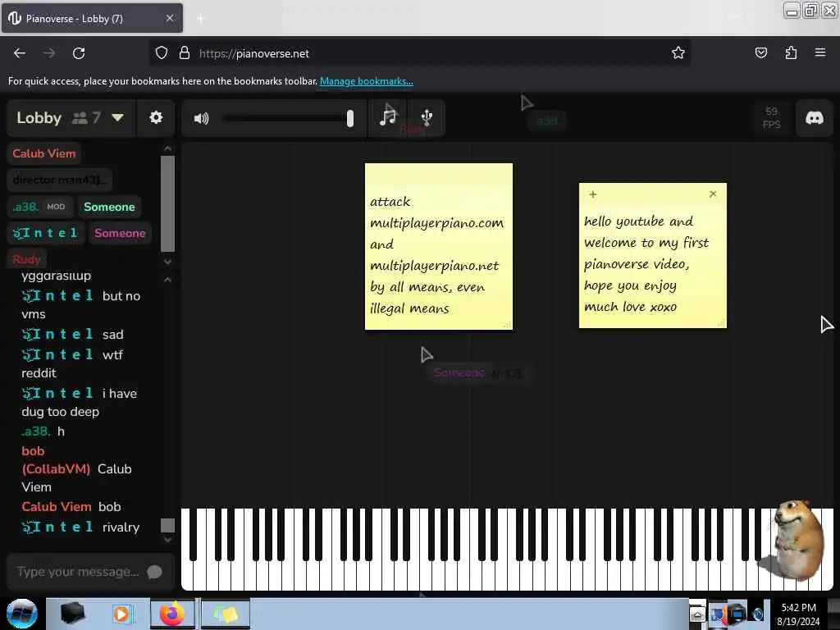Click the FPS counter display
840x630 pixels.
click(771, 118)
